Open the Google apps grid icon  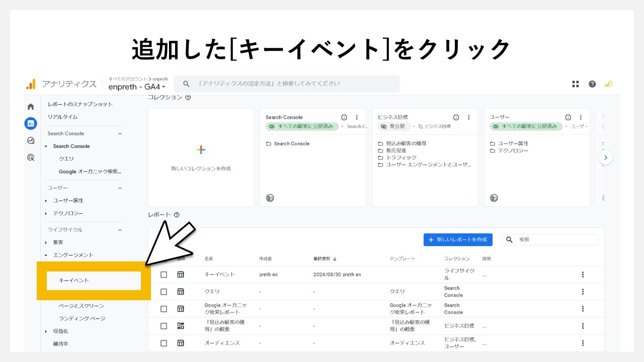click(575, 83)
